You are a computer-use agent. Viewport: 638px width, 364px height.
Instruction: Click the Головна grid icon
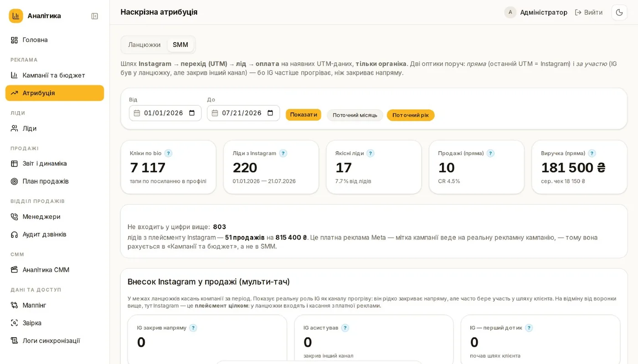tap(15, 40)
